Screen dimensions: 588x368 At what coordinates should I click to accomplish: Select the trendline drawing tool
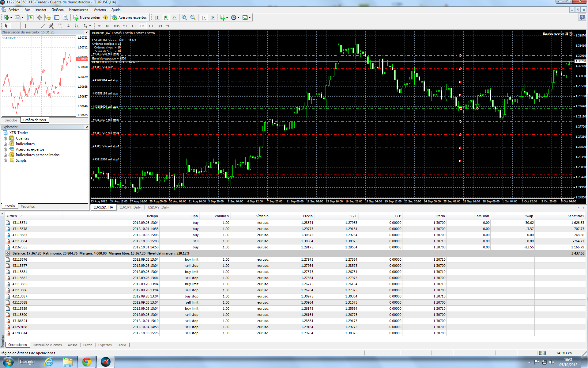[43, 26]
